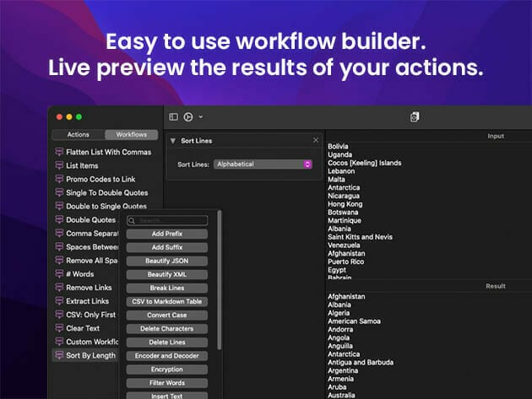
Task: Click the Beautify JSON action button
Action: coord(167,261)
